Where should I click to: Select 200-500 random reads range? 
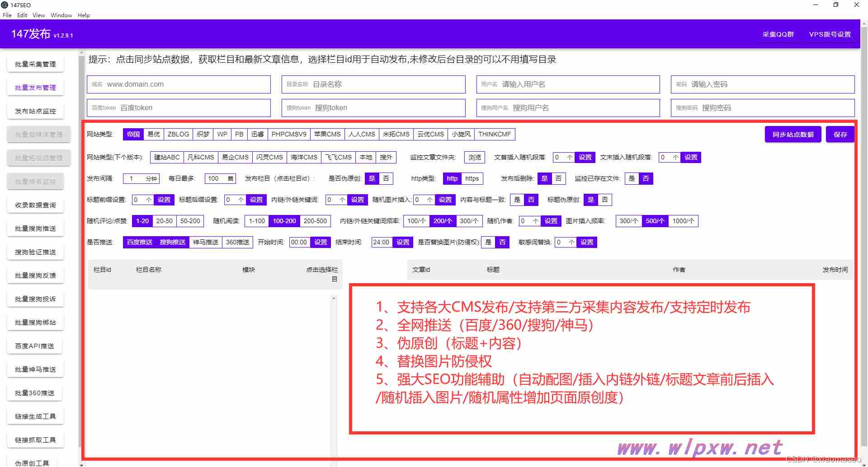coord(315,221)
